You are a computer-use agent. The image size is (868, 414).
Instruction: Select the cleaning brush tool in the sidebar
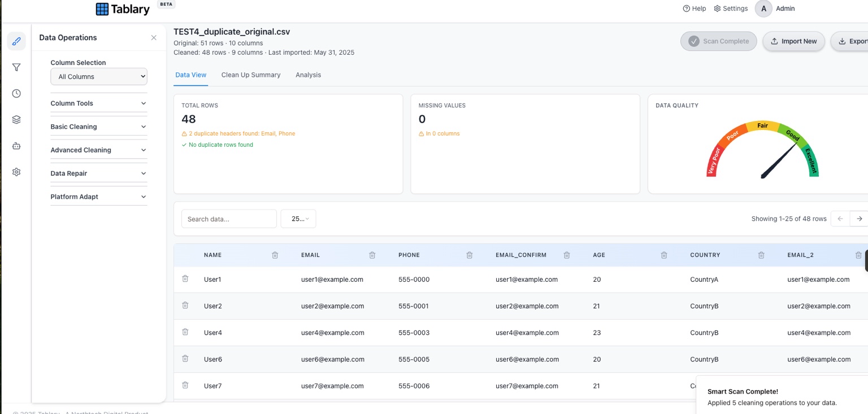(x=16, y=41)
